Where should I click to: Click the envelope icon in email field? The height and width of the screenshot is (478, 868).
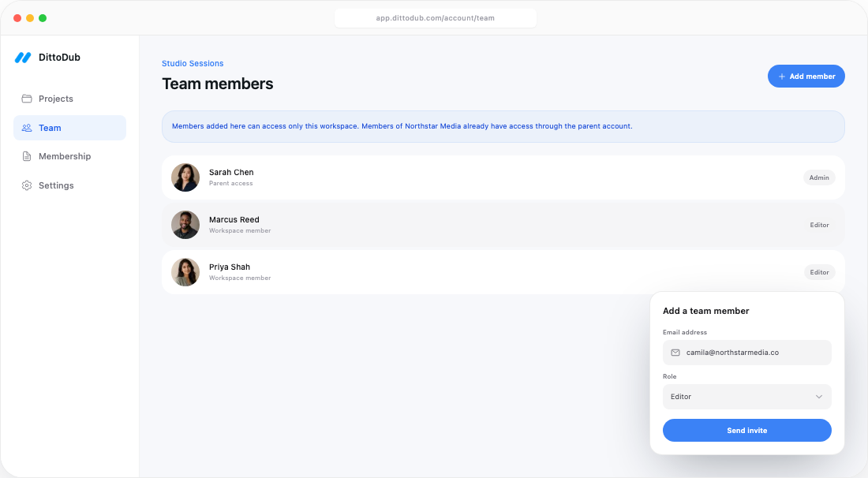click(675, 353)
